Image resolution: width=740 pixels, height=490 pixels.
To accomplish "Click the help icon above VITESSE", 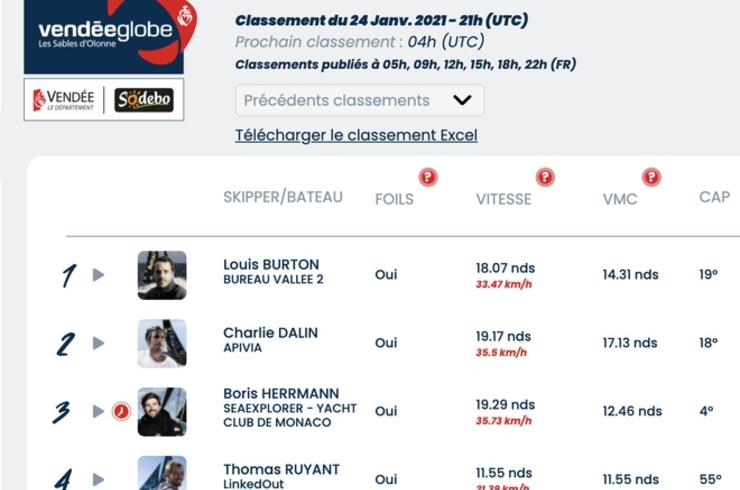I will click(x=545, y=178).
